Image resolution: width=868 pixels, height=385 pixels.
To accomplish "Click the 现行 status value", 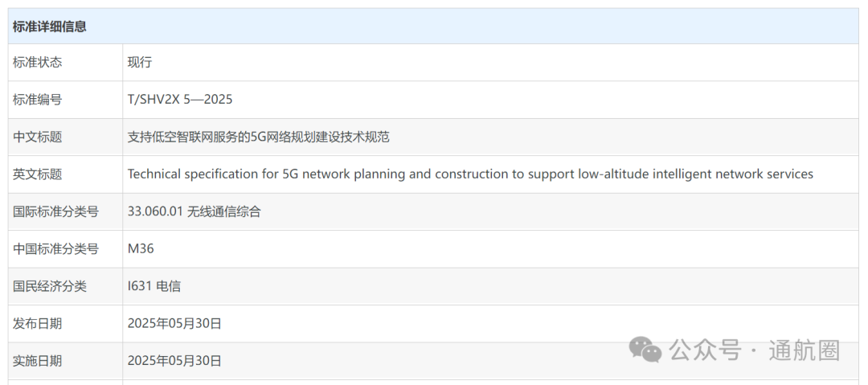I will pos(140,63).
